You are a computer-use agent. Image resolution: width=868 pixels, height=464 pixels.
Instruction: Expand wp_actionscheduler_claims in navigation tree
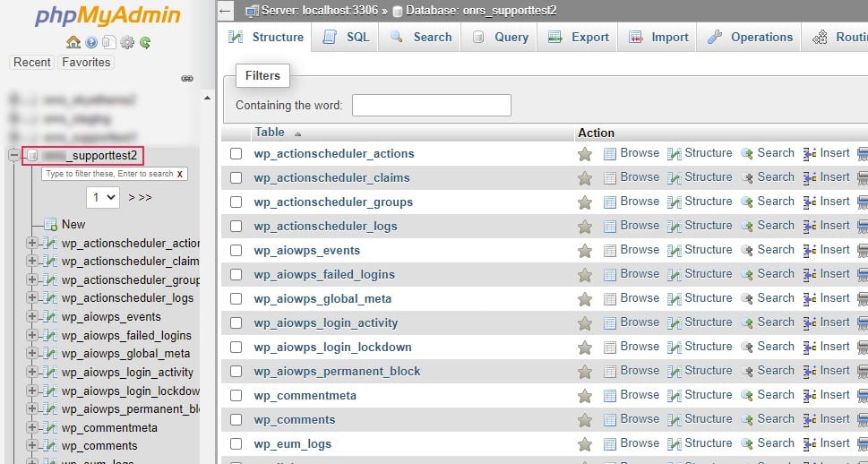(x=31, y=261)
